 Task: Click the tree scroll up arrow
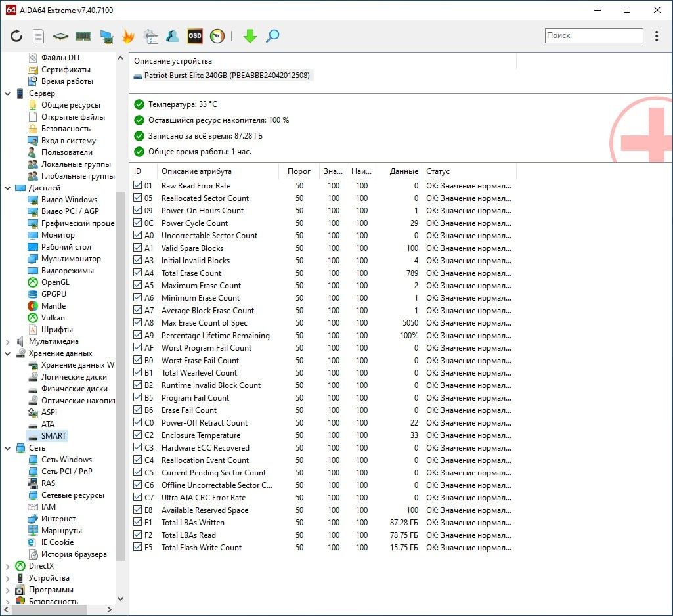click(121, 58)
